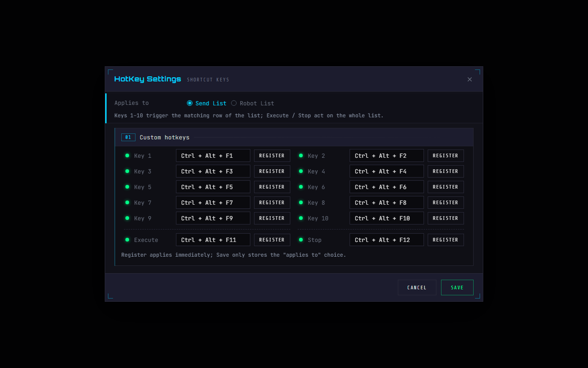Click the Key 6 hotkey field
The height and width of the screenshot is (368, 588).
point(387,187)
